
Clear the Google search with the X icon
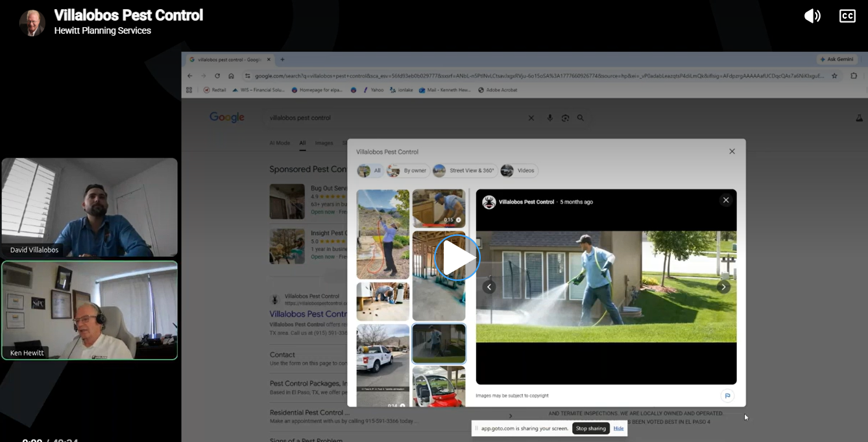(x=531, y=118)
